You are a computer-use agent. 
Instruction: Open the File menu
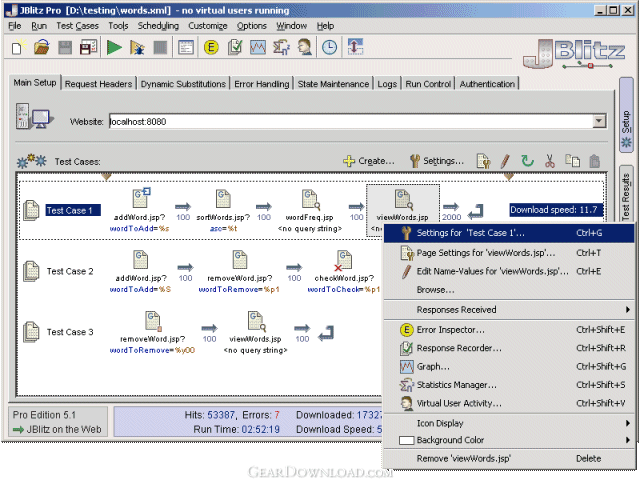15,26
